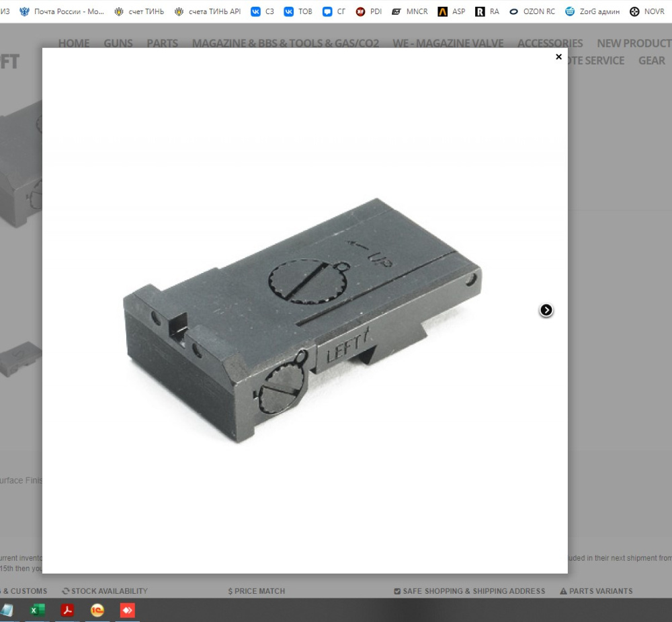This screenshot has width=672, height=622.
Task: Open the Price Match link
Action: point(256,591)
